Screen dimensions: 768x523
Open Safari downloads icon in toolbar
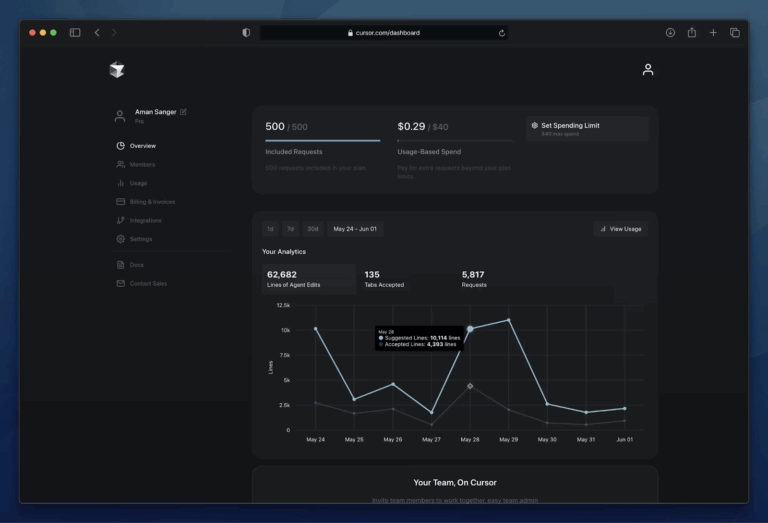point(670,33)
